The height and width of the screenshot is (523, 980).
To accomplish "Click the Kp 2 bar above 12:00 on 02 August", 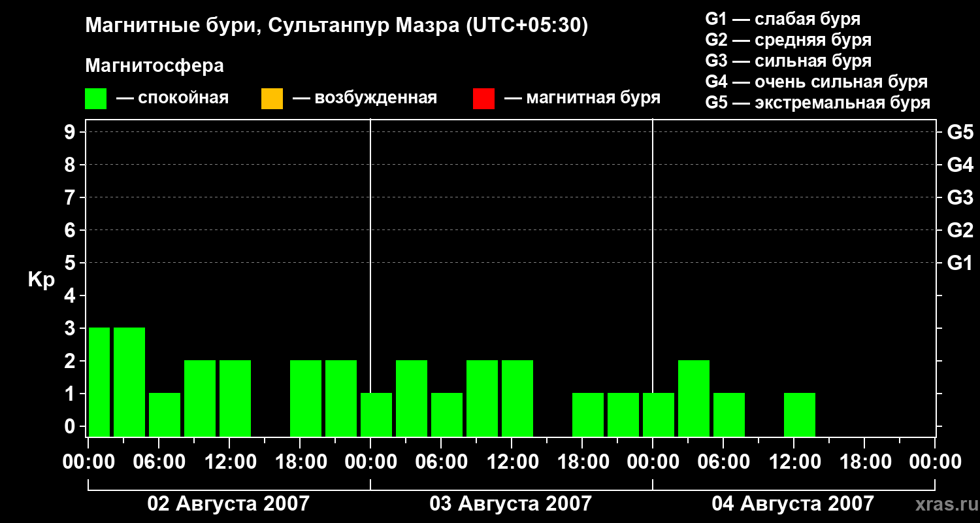I will [x=235, y=398].
